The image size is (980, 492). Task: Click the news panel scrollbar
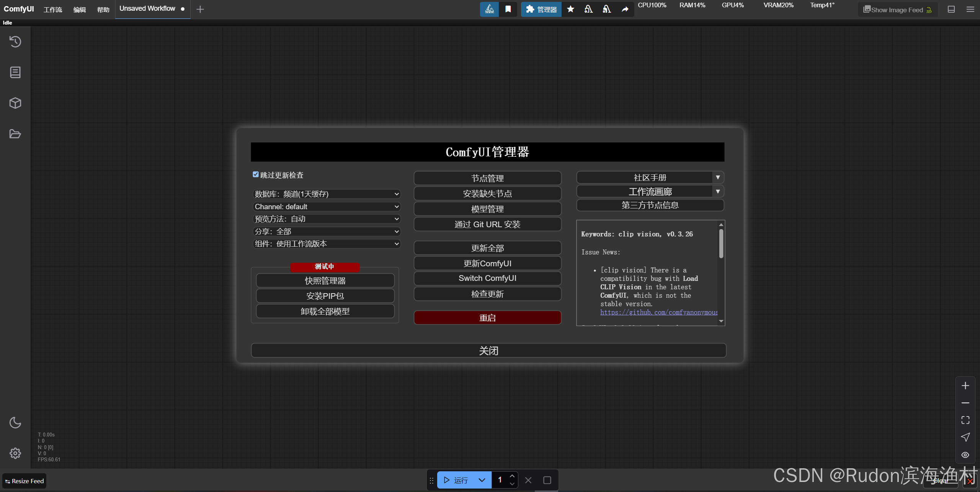pyautogui.click(x=721, y=244)
